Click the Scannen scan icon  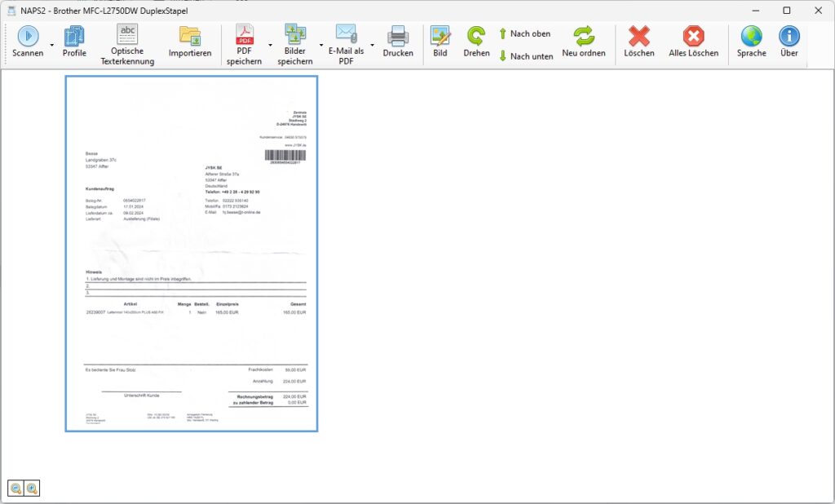pyautogui.click(x=28, y=37)
